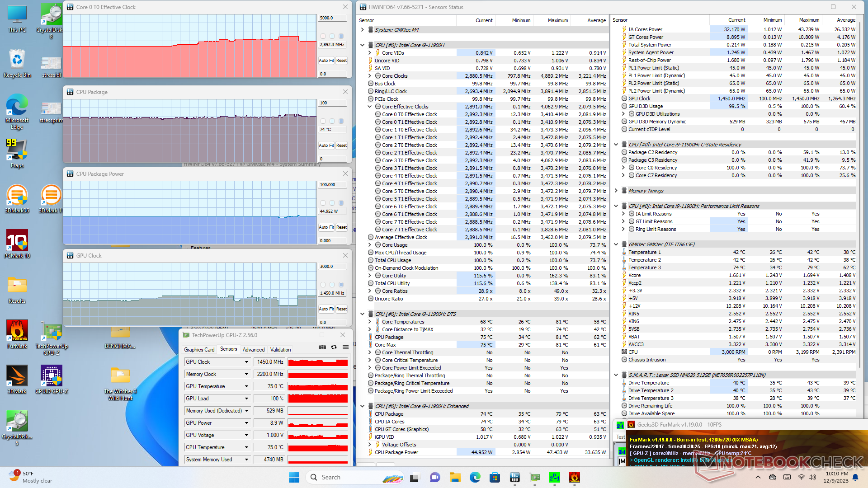868x488 pixels.
Task: Click the GPU-Z screenshot camera icon
Action: 322,347
